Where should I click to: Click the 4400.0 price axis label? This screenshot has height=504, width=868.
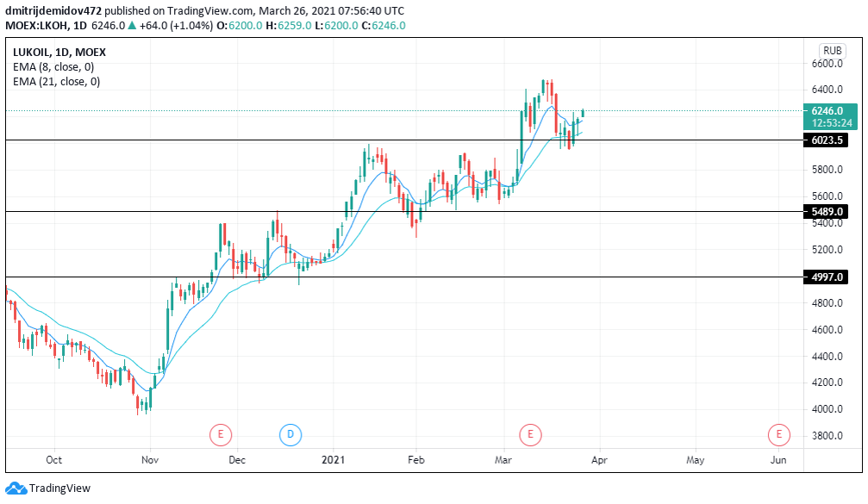click(x=827, y=356)
